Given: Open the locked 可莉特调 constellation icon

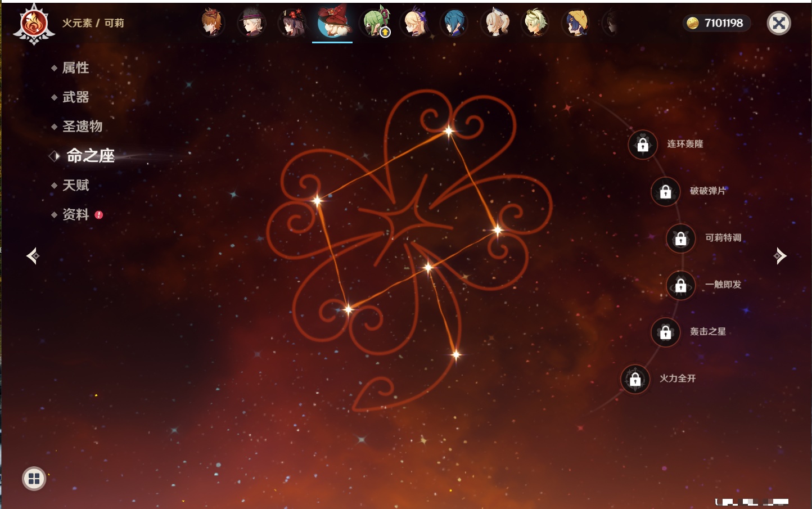Looking at the screenshot, I should pos(681,238).
